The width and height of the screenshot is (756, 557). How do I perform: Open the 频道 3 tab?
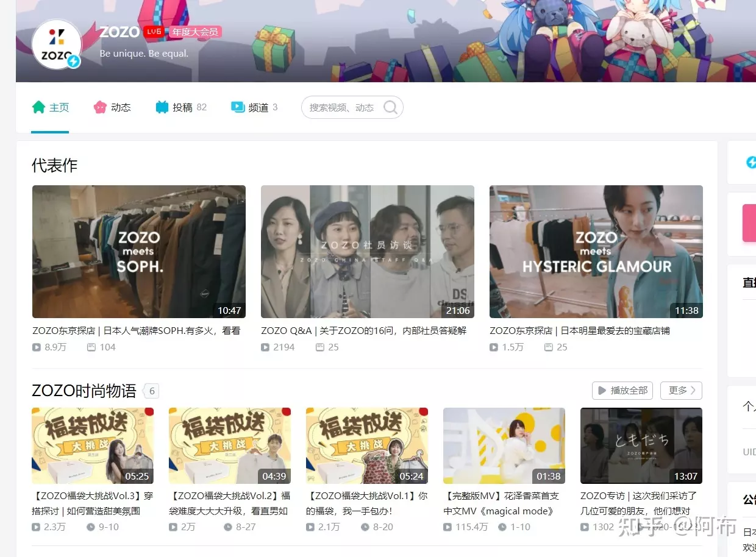(x=254, y=107)
